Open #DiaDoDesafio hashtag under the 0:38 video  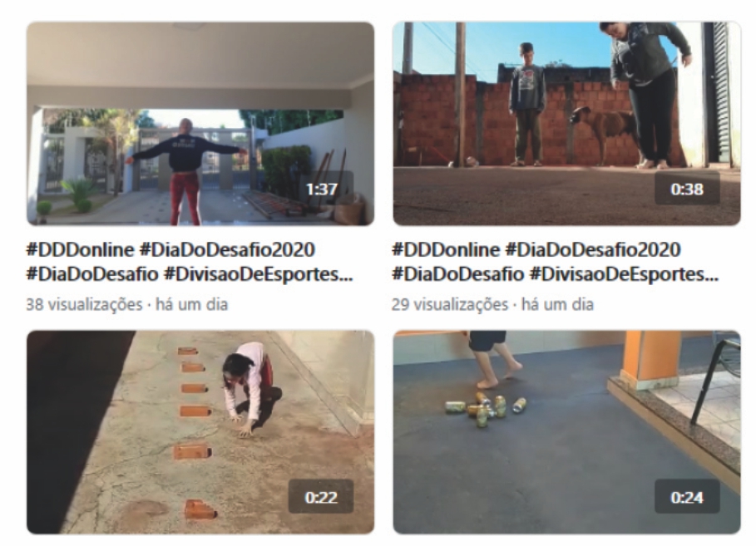click(x=458, y=274)
